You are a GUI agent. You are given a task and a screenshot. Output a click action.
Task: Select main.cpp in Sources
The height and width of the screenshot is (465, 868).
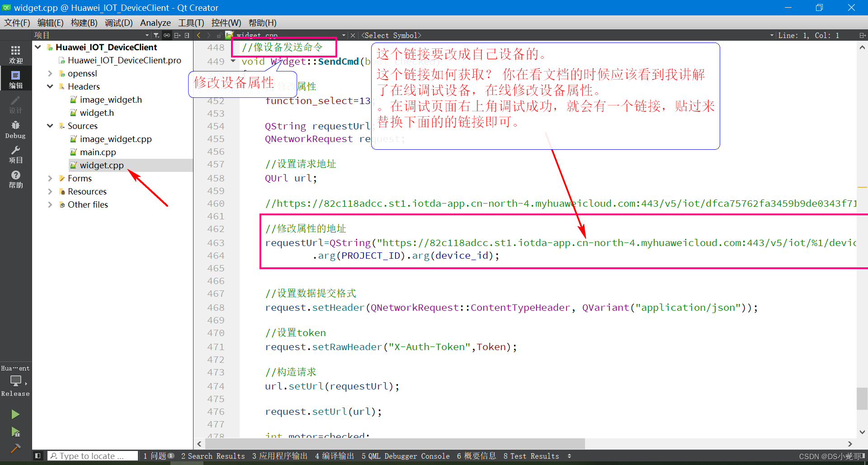pos(98,152)
